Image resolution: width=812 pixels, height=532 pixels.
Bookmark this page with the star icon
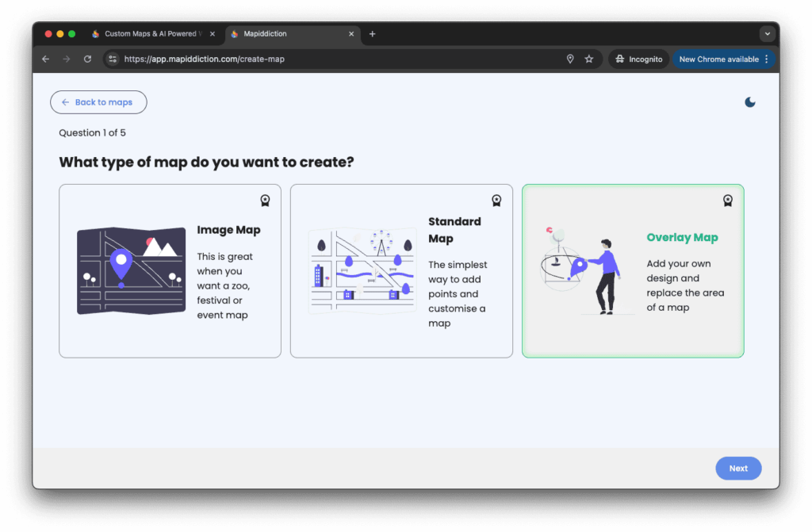pos(589,59)
